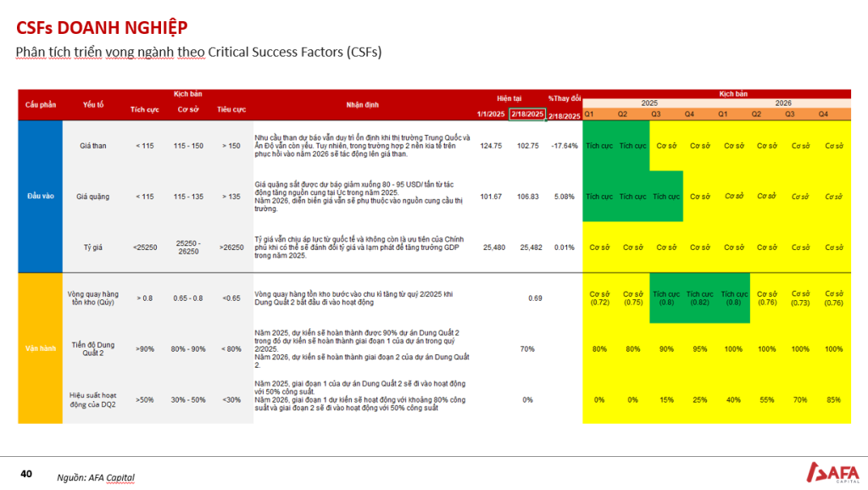This screenshot has height=490, width=868.
Task: Select the Giá quặng factor cell
Action: [x=93, y=197]
